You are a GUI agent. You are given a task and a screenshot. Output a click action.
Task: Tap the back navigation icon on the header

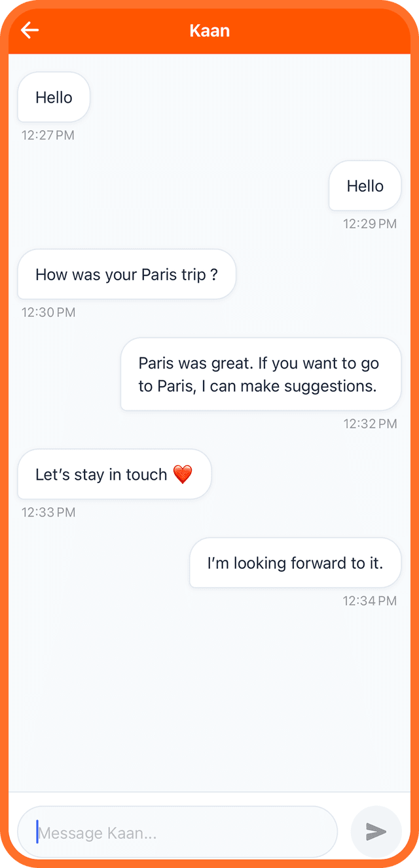point(29,30)
